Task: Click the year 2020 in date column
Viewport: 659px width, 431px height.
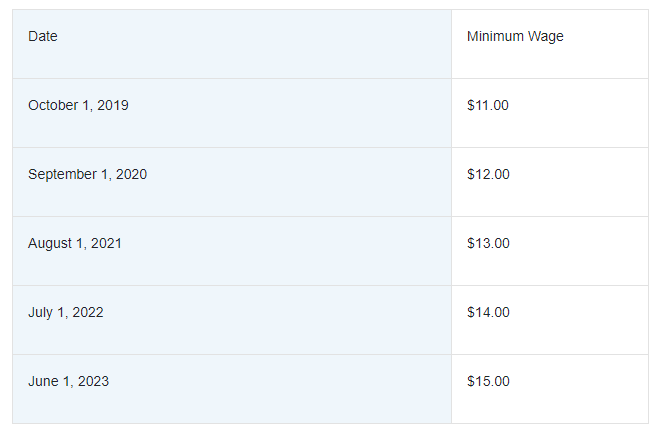Action: [131, 174]
